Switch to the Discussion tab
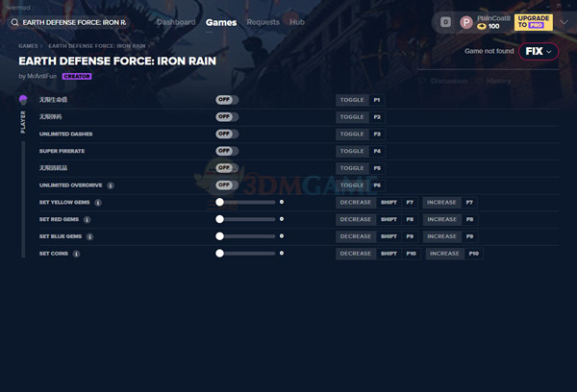Viewport: 577px width, 392px height. tap(449, 81)
